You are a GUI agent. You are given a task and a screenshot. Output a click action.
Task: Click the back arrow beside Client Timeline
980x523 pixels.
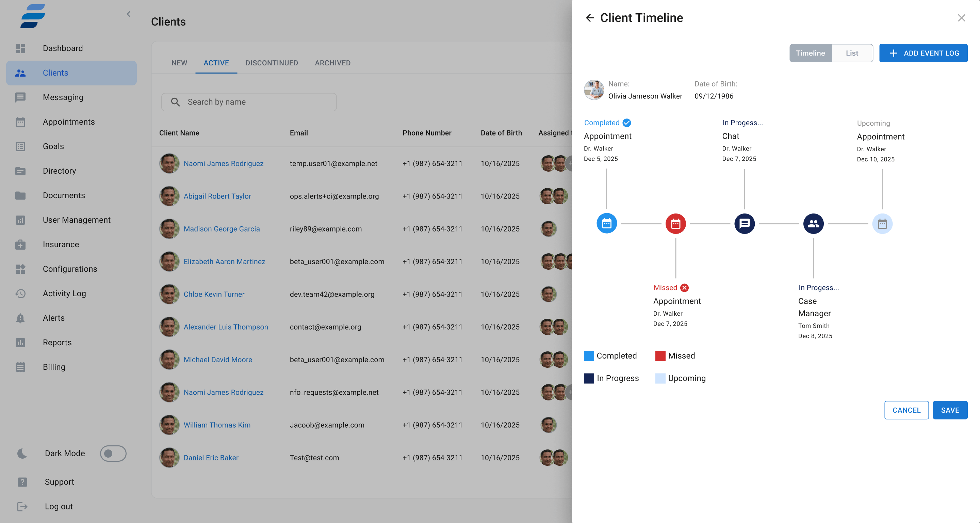(x=590, y=18)
